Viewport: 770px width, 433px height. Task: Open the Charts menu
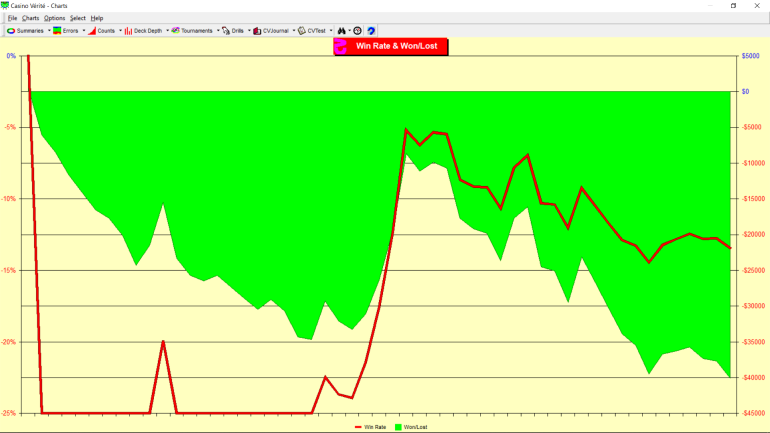[x=31, y=18]
